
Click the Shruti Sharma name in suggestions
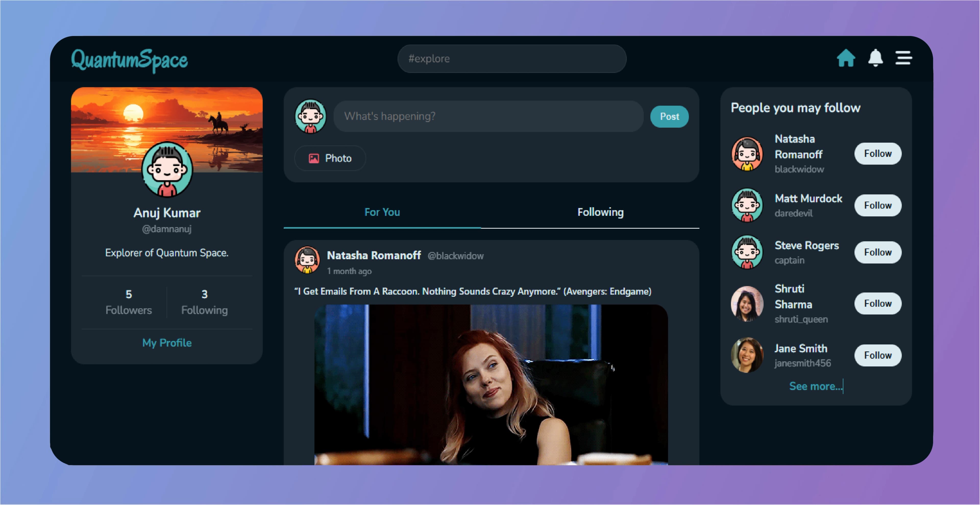(x=794, y=297)
